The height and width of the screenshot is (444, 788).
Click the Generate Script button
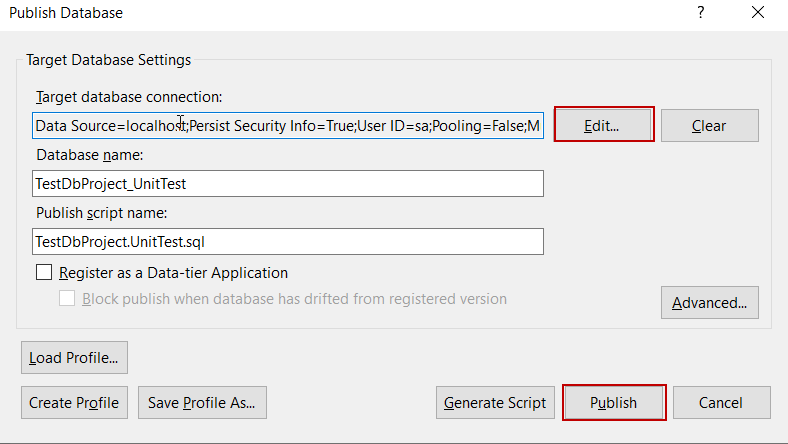click(496, 403)
